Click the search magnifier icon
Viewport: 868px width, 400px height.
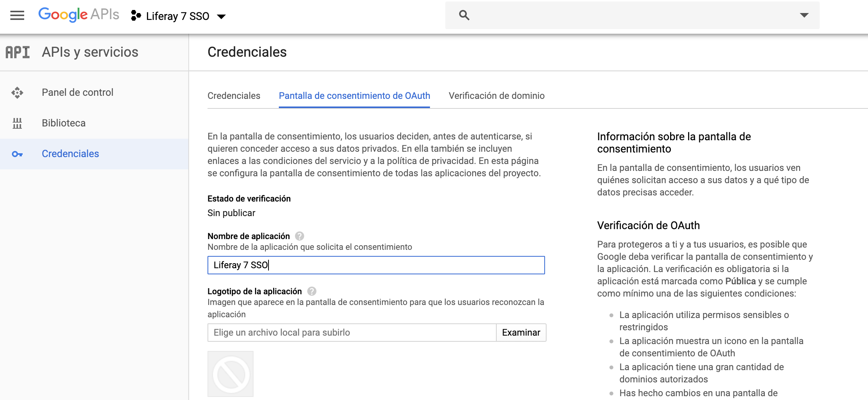pos(464,15)
